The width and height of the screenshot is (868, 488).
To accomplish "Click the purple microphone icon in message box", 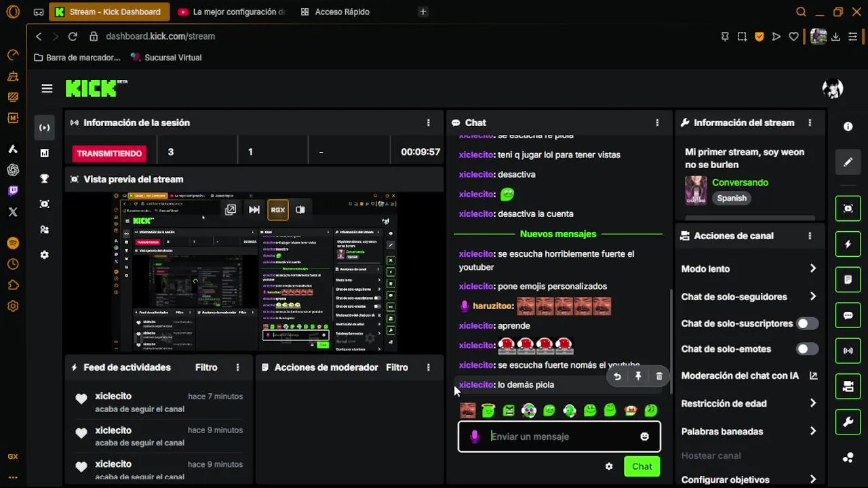I will (475, 436).
